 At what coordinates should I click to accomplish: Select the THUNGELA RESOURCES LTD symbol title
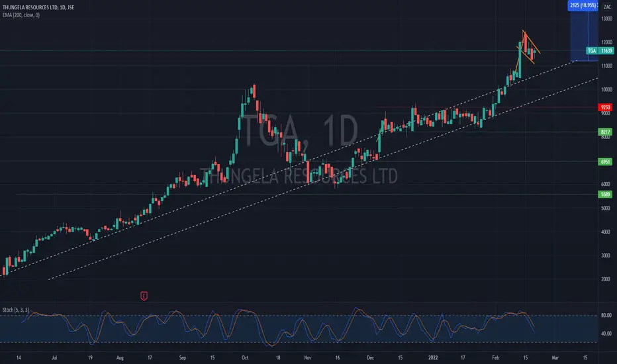tap(38, 7)
